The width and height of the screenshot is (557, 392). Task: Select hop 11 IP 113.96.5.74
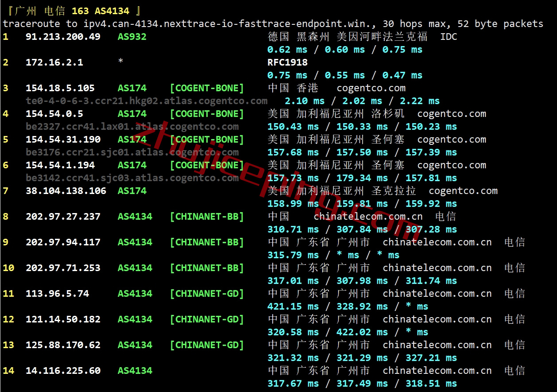click(x=57, y=294)
